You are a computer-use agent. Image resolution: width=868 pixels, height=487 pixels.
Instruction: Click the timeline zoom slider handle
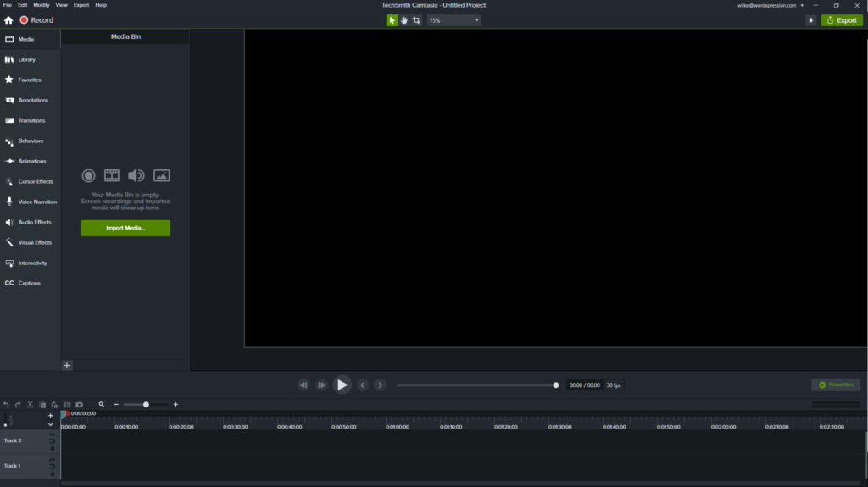[x=146, y=405]
